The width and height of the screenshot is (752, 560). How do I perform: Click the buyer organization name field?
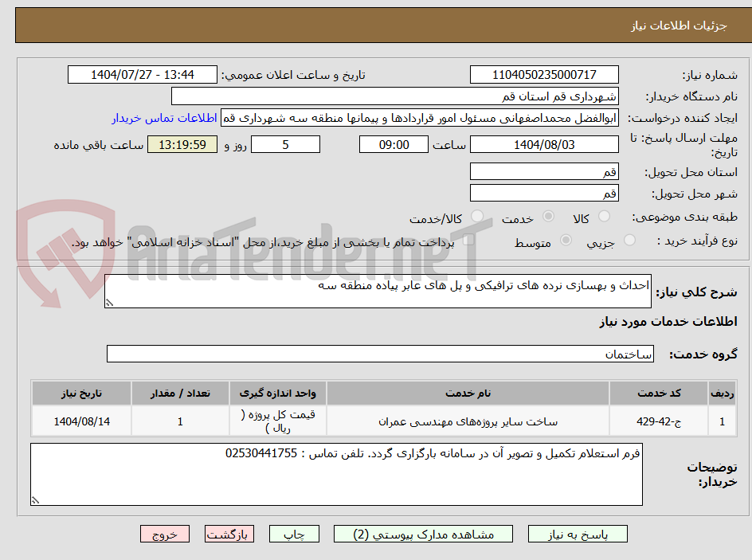coord(394,96)
